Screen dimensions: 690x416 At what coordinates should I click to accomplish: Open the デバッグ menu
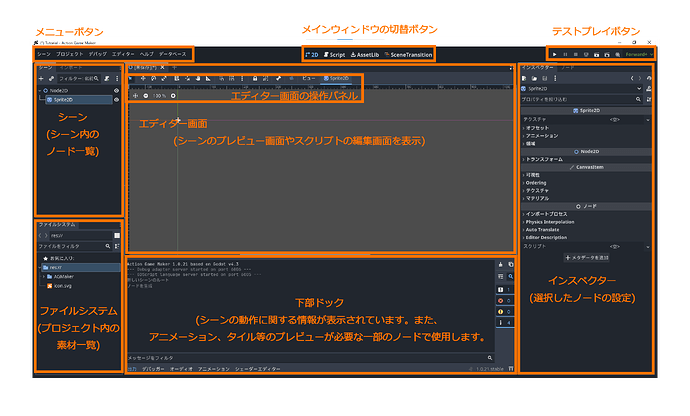coord(98,54)
